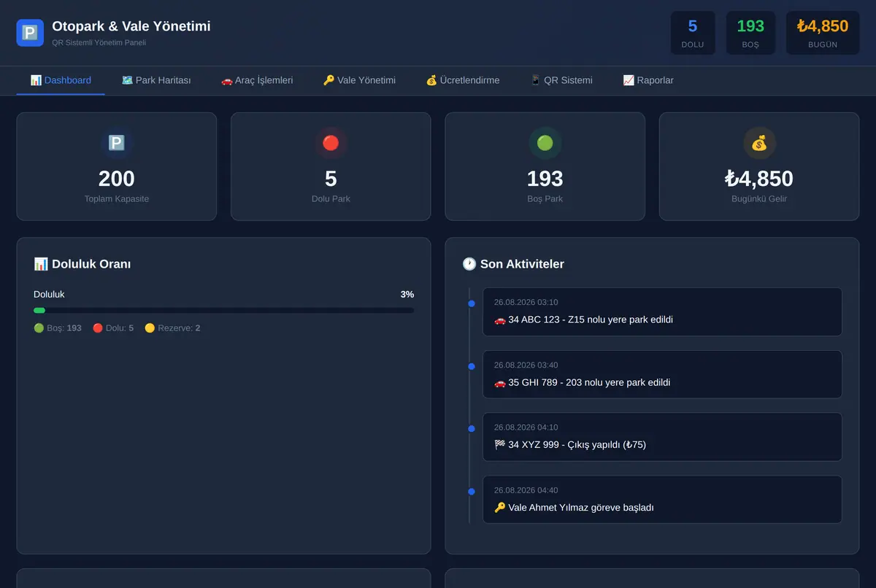Select the Dolu Park stat card

331,166
